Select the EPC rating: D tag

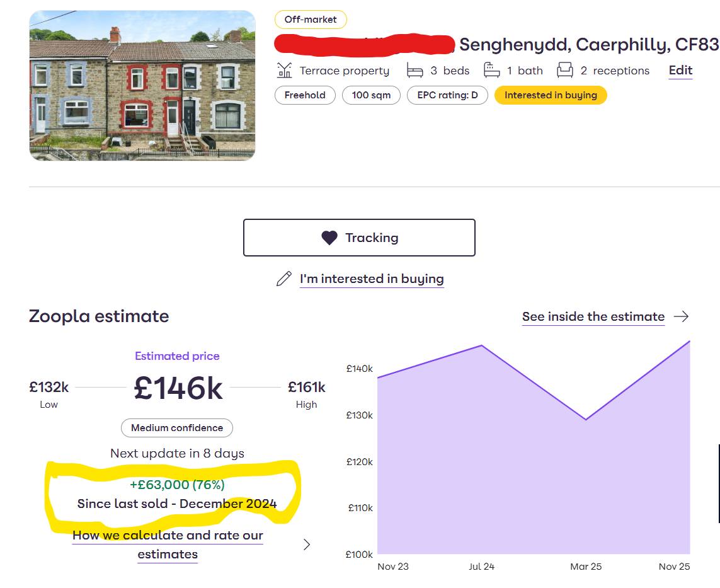tap(447, 95)
